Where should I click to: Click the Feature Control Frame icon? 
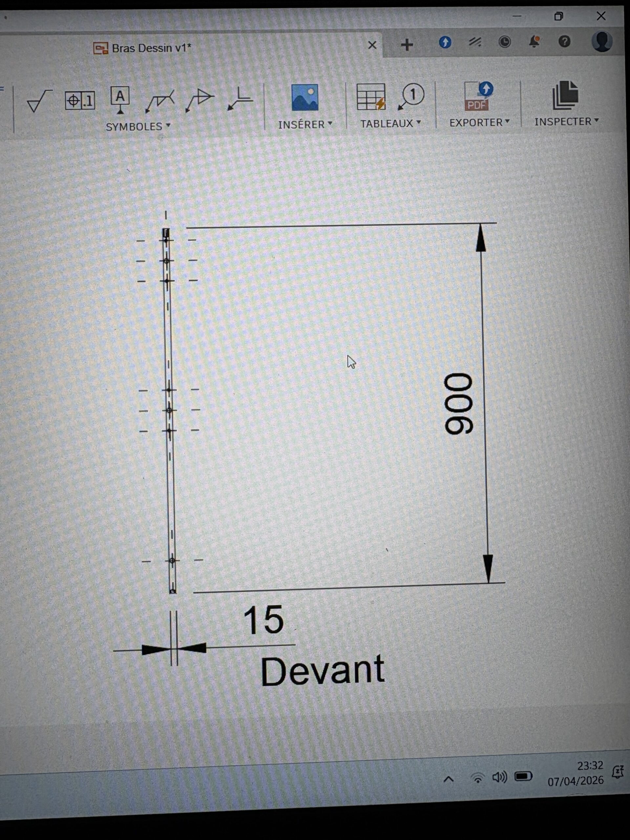[x=80, y=101]
